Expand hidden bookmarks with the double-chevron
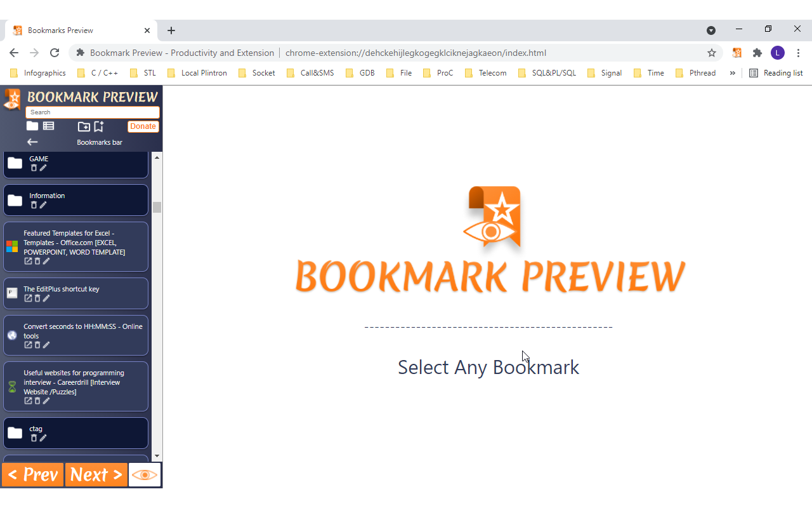The width and height of the screenshot is (812, 508). tap(733, 72)
